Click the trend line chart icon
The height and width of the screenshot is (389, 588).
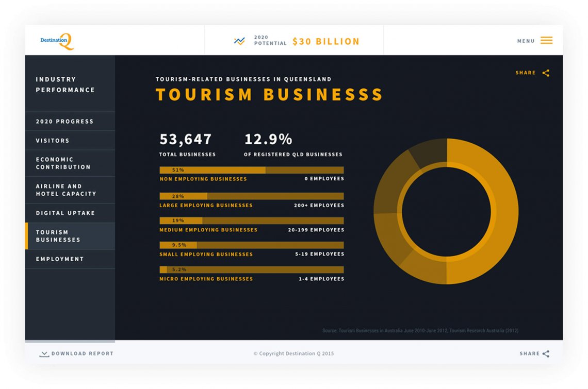click(x=239, y=41)
